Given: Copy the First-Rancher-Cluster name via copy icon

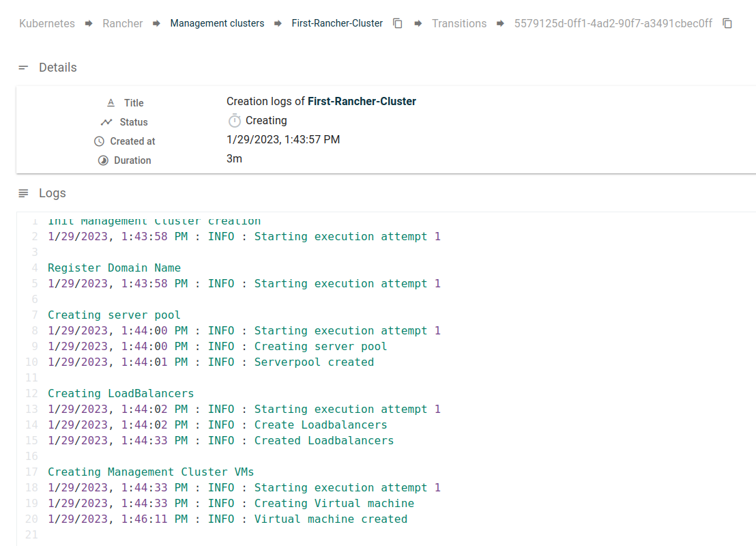Looking at the screenshot, I should 398,23.
